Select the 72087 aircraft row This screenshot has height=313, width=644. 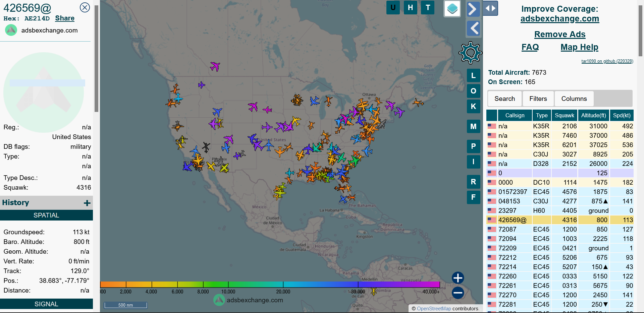[x=560, y=229]
